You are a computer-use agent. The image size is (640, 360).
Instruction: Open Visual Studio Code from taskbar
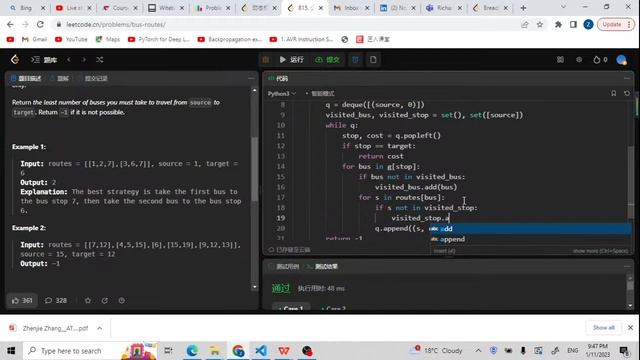coord(260,351)
